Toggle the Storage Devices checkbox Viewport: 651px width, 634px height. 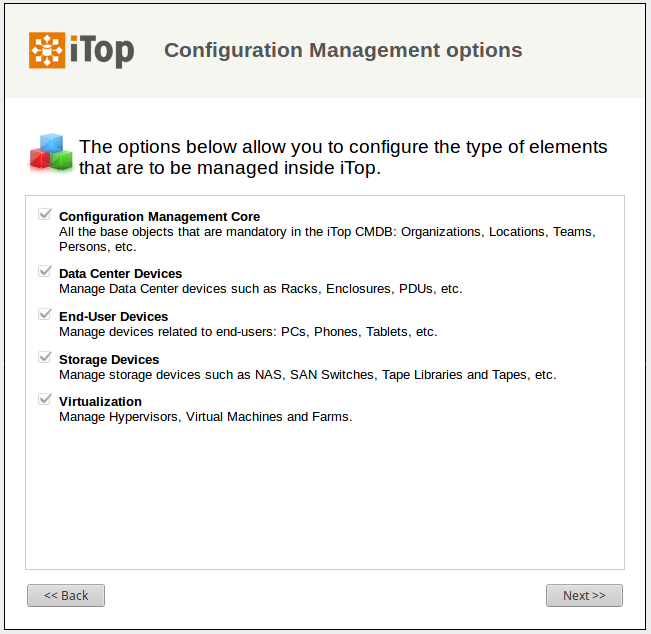point(44,358)
